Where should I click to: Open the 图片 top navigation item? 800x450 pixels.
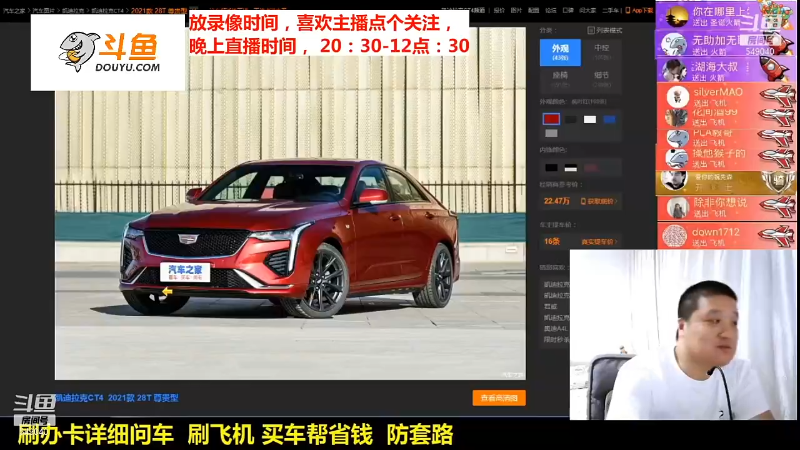[516, 10]
